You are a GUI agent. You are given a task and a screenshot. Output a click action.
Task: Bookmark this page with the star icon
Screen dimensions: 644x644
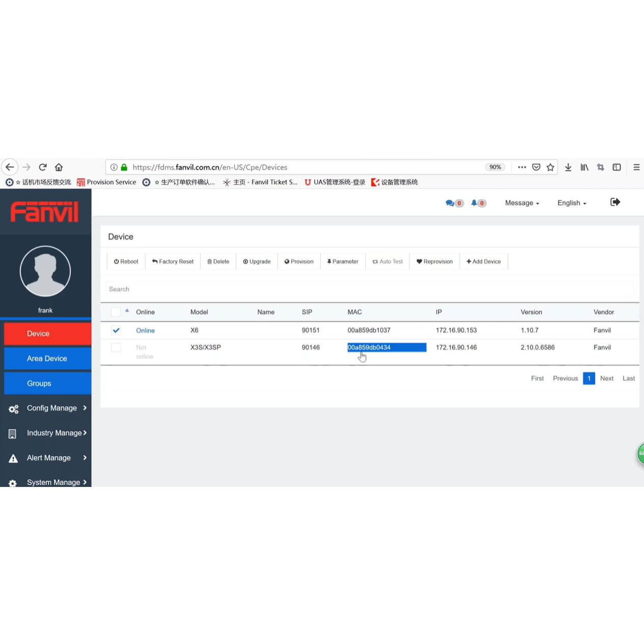[550, 167]
